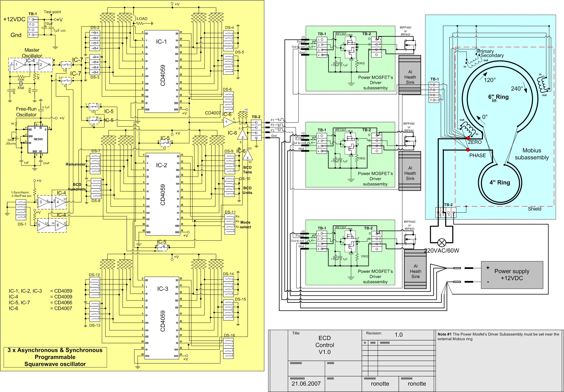Screen dimensions: 564x392
Task: Select the squarewave oscillator caption box
Action: (x=55, y=357)
